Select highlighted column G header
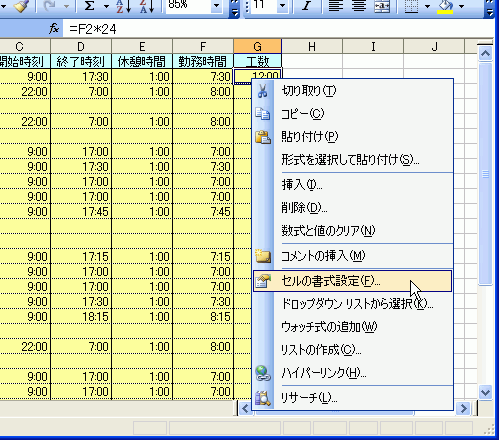Viewport: 499px width, 440px height. pos(257,46)
